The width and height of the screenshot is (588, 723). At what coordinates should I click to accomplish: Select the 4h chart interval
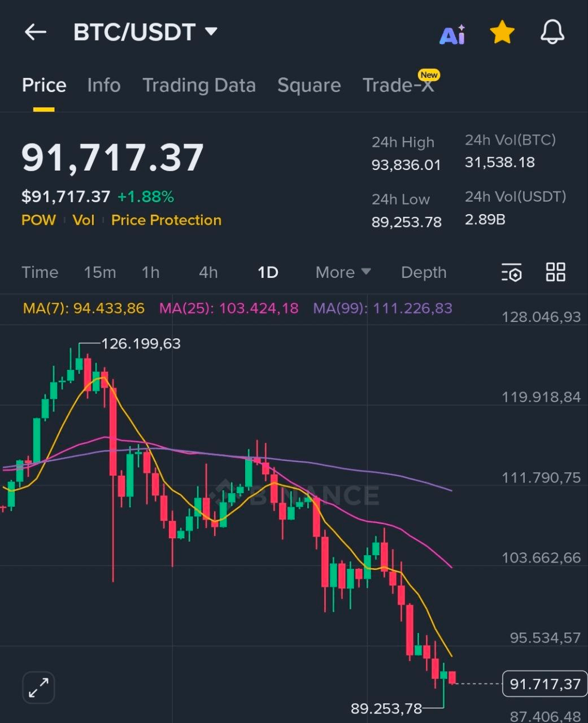click(x=208, y=272)
